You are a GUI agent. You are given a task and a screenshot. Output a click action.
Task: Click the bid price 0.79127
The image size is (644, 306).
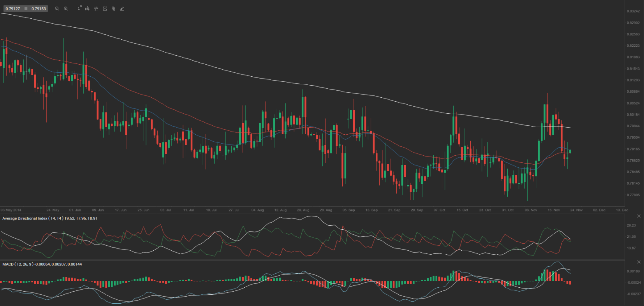click(x=13, y=9)
